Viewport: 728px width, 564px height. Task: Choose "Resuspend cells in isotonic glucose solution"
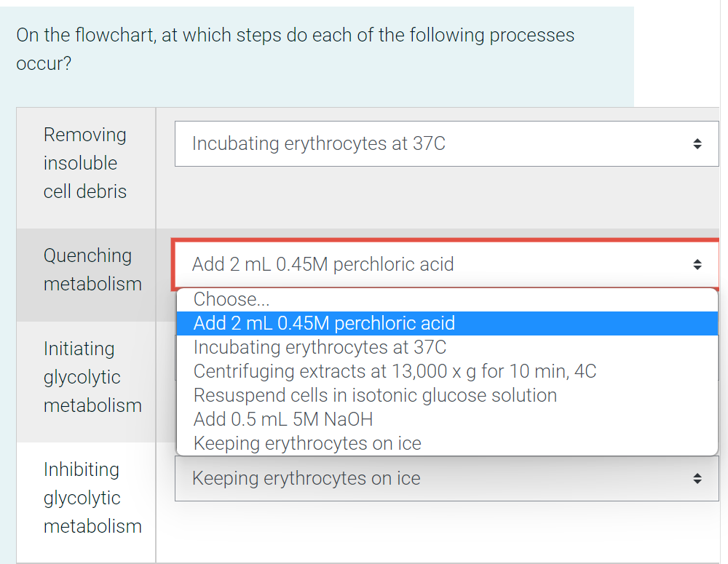click(375, 395)
